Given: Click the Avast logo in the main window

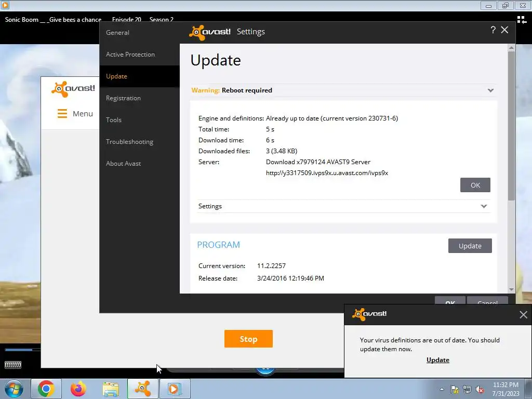Looking at the screenshot, I should [73, 89].
